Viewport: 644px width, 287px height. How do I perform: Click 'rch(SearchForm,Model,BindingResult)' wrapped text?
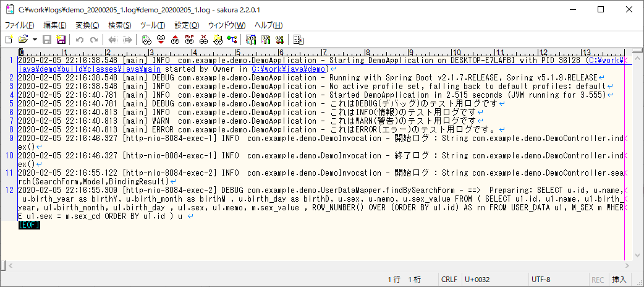point(93,181)
